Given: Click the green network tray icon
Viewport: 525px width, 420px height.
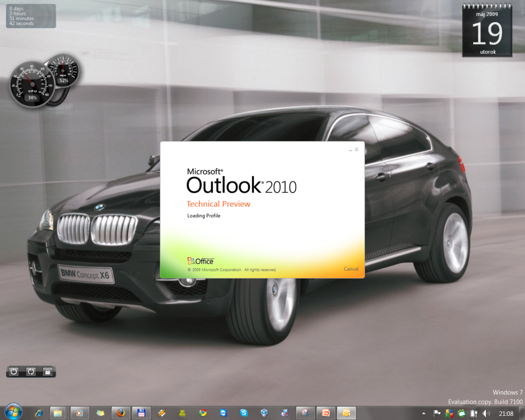Looking at the screenshot, I should click(x=462, y=413).
